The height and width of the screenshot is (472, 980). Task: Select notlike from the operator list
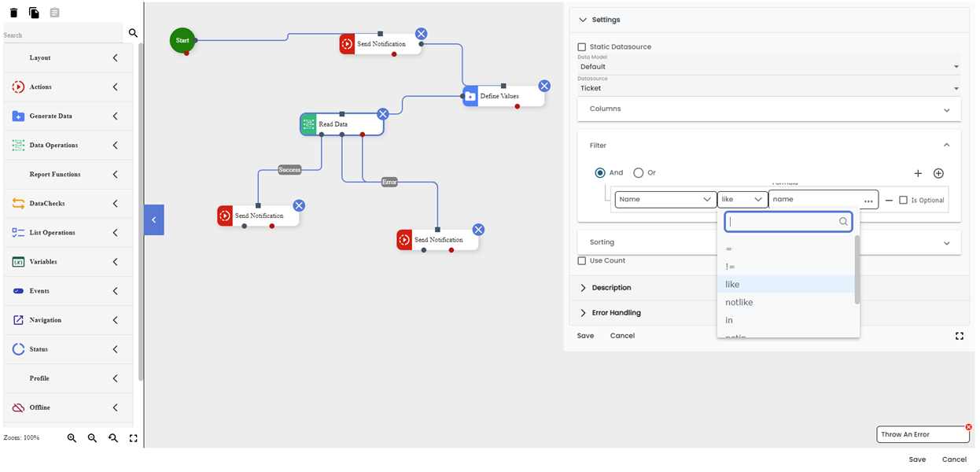coord(739,302)
